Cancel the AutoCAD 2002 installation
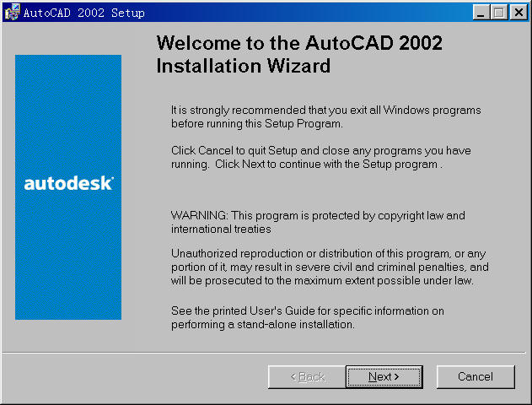This screenshot has width=532, height=405. pyautogui.click(x=476, y=376)
